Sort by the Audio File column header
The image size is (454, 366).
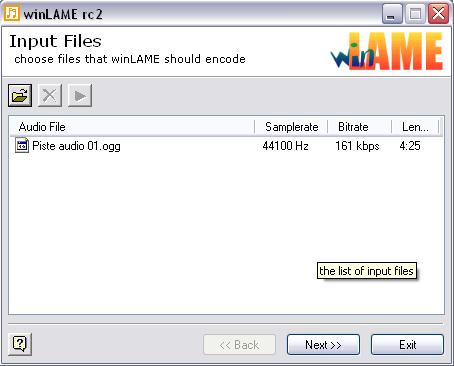pos(132,127)
